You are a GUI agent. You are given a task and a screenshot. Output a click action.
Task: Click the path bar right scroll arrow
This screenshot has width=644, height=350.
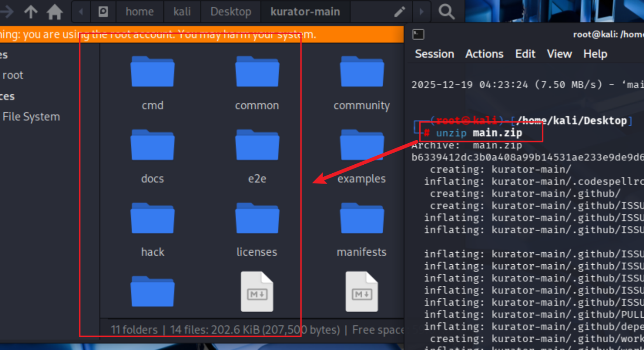421,12
